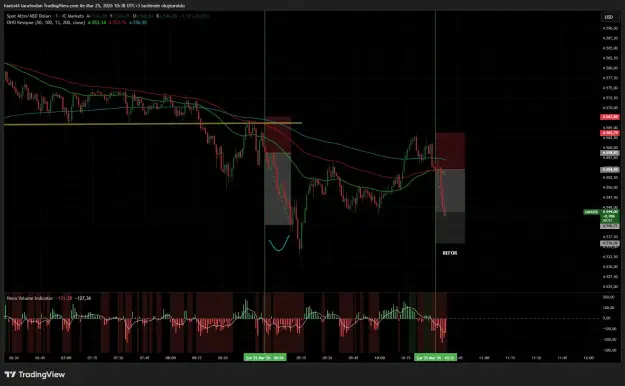Click the 07:00 label on the time axis

(66, 358)
